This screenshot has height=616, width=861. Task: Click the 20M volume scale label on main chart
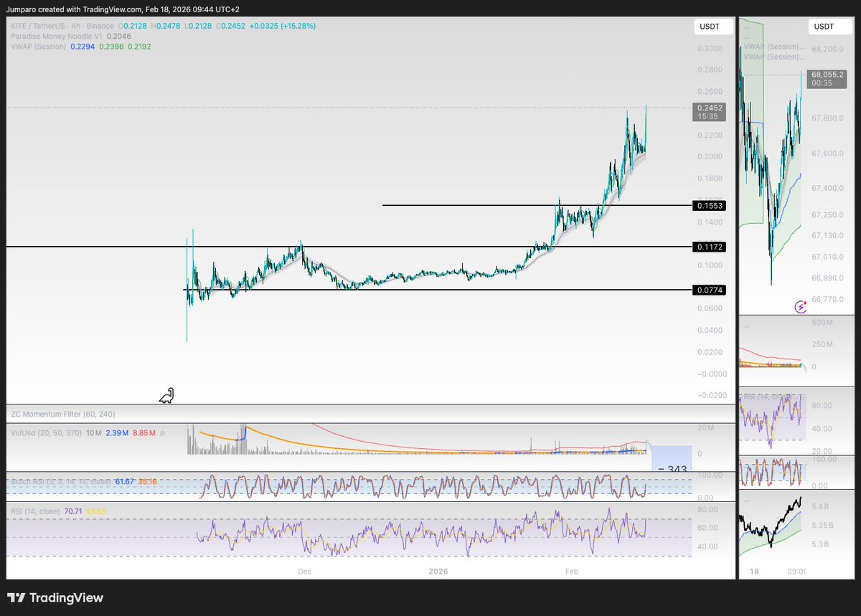coord(705,428)
